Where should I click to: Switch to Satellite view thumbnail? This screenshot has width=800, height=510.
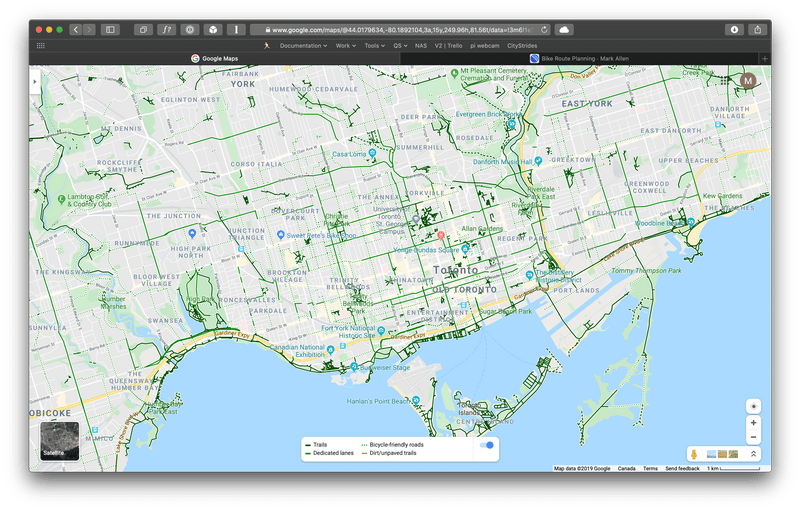pos(60,441)
